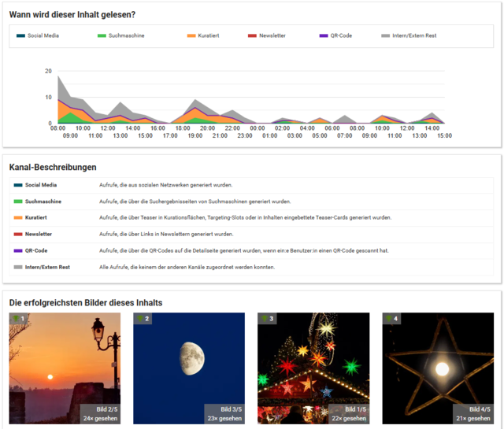The height and width of the screenshot is (429, 504).
Task: Toggle the Social Media legend entry
Action: pyautogui.click(x=37, y=35)
